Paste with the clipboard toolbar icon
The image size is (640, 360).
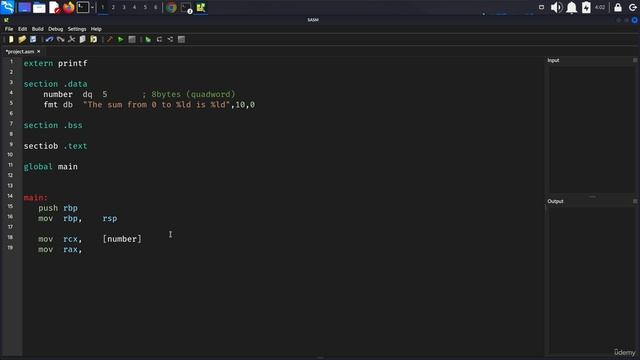click(x=93, y=39)
